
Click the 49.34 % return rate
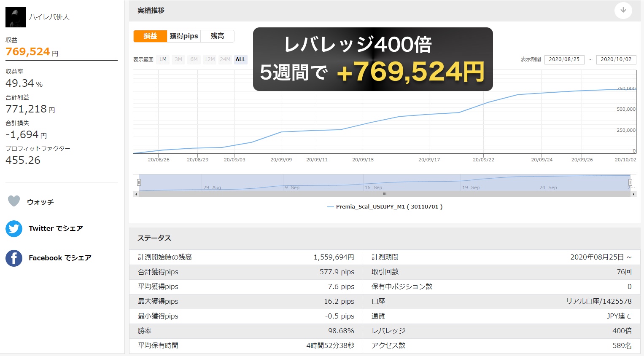click(x=24, y=83)
